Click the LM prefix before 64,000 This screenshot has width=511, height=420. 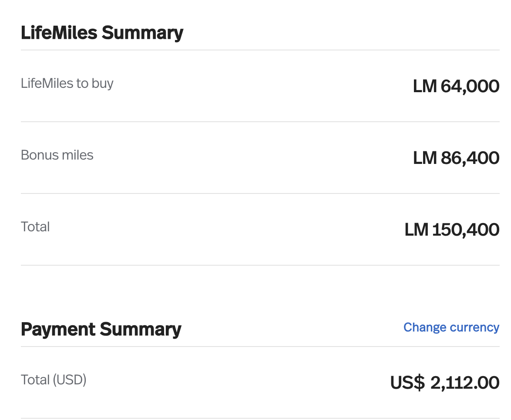425,86
